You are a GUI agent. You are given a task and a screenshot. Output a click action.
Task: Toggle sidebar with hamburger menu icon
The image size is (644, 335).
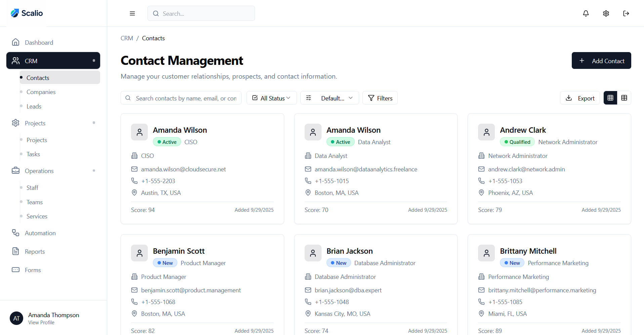tap(132, 13)
